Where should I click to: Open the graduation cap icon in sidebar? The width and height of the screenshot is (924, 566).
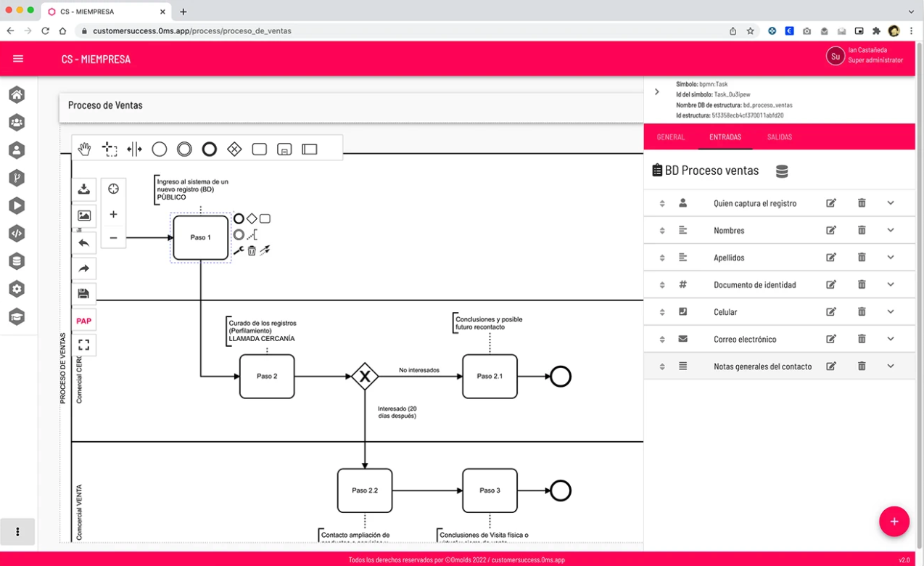tap(17, 316)
